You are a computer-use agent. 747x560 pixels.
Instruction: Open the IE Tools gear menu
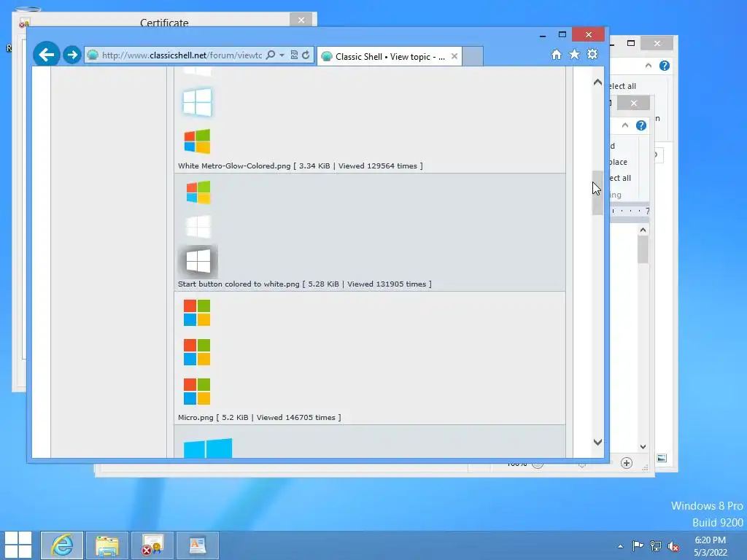[x=592, y=54]
